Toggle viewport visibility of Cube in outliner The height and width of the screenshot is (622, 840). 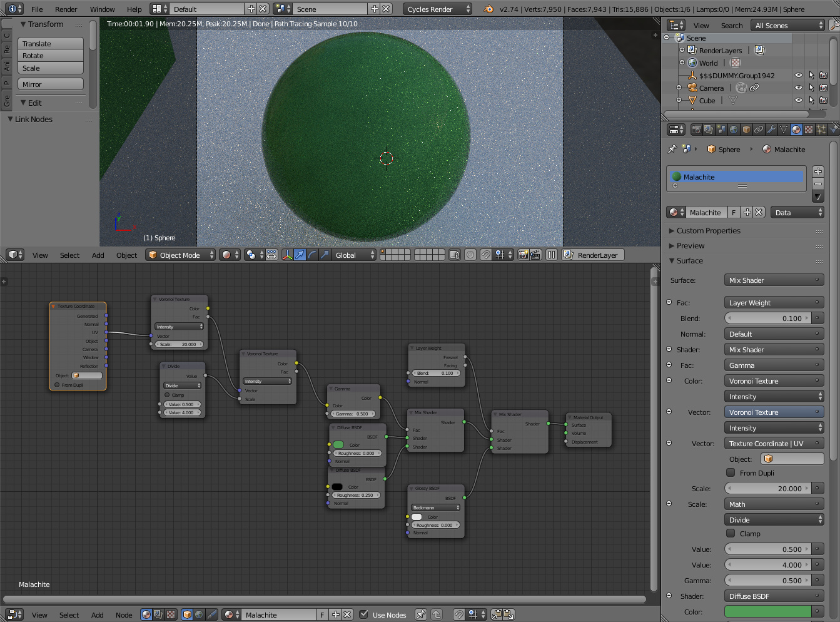click(x=799, y=100)
